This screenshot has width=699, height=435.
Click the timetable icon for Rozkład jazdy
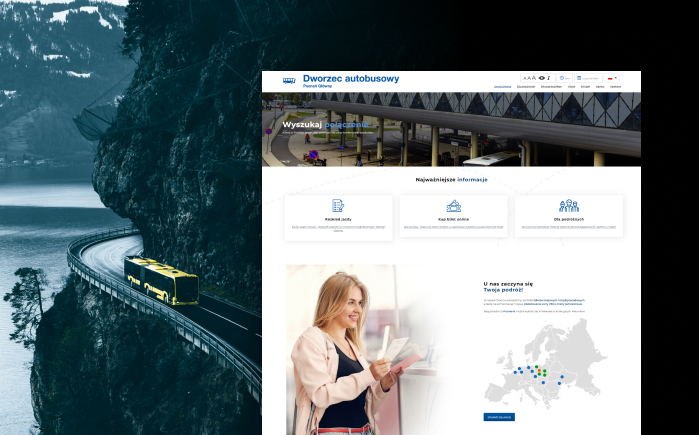click(338, 205)
